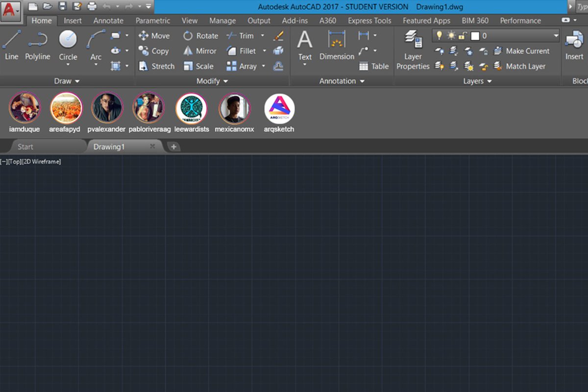Select the Offset tool icon
Viewport: 588px width, 392px height.
pos(278,66)
